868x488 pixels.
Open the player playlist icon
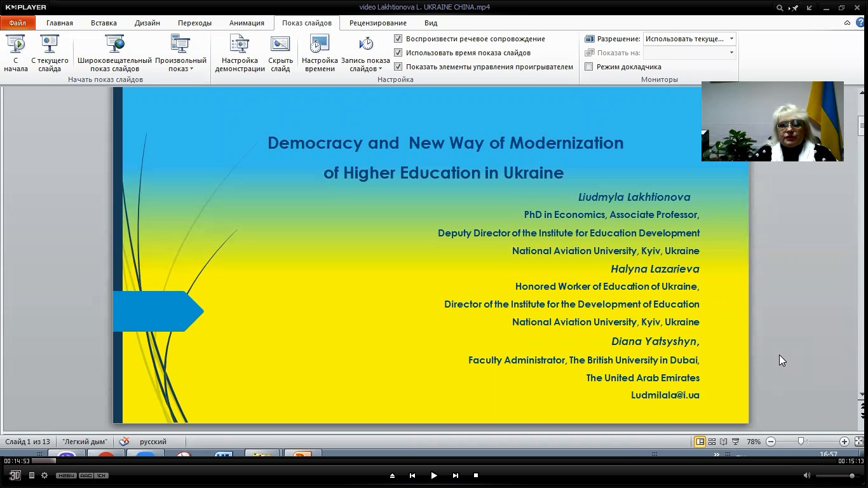coord(31,475)
